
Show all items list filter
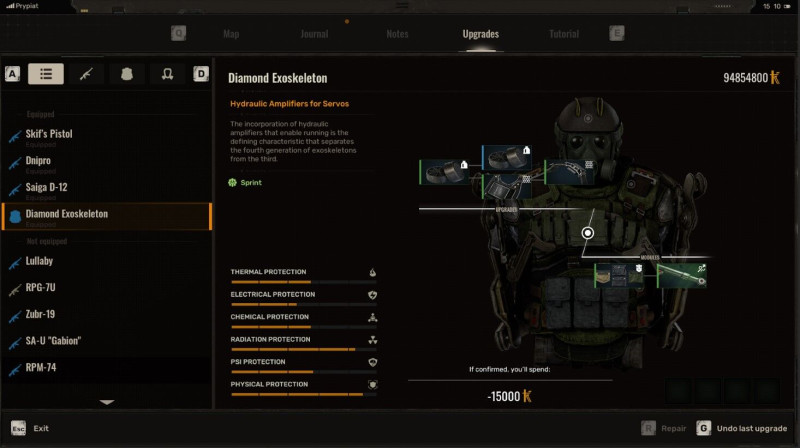[46, 74]
